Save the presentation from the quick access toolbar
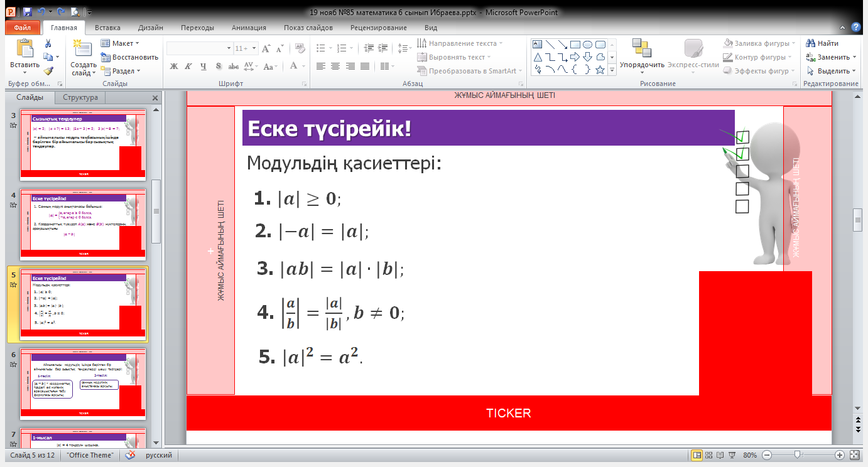 pyautogui.click(x=27, y=12)
